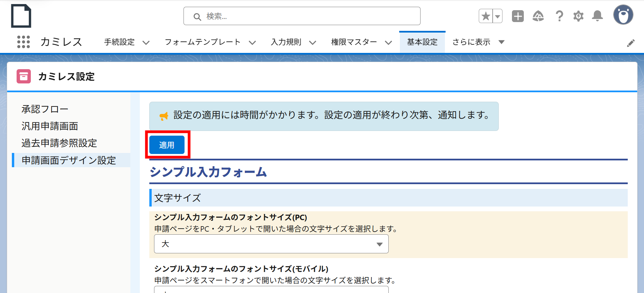Expand the フォームテンプレート chevron menu
This screenshot has height=293, width=644.
(252, 43)
